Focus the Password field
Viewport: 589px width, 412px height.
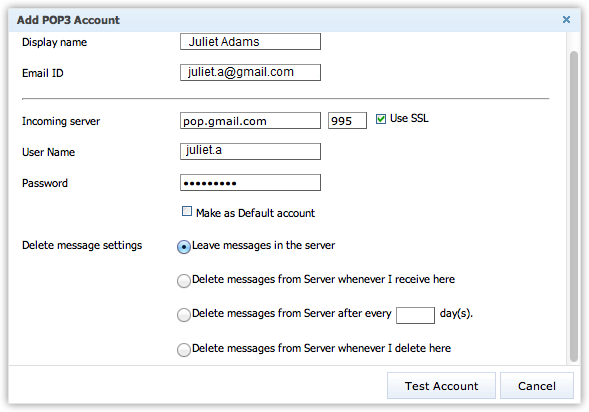click(250, 183)
